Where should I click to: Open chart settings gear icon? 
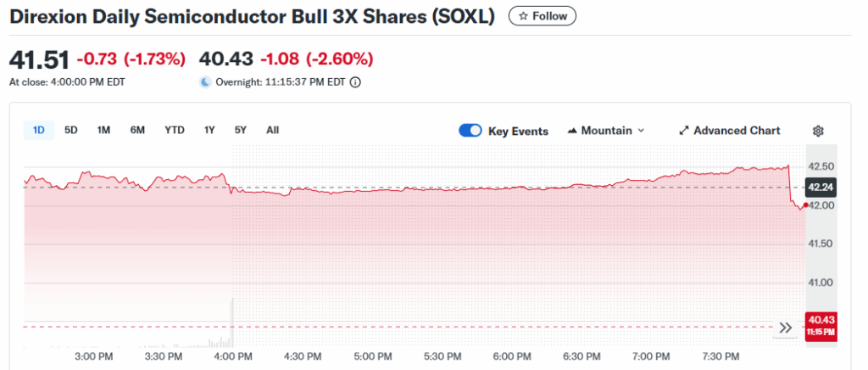818,131
